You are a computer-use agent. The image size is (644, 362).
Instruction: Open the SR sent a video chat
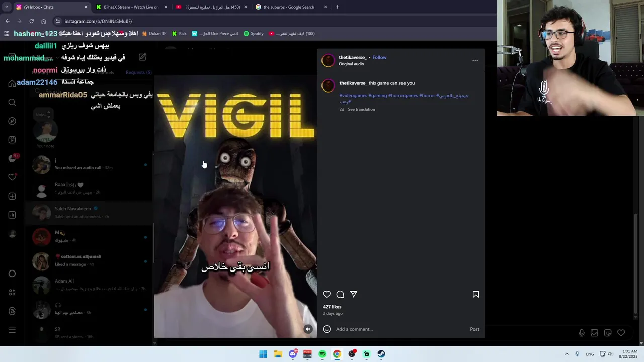(88, 333)
